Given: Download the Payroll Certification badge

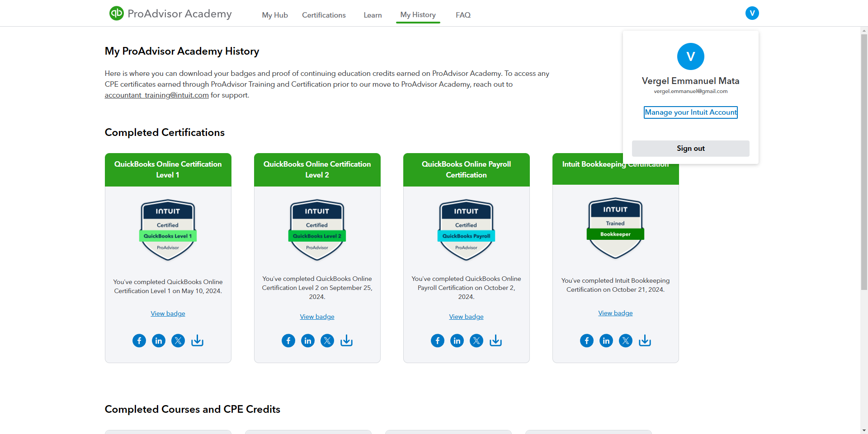Looking at the screenshot, I should [x=496, y=341].
